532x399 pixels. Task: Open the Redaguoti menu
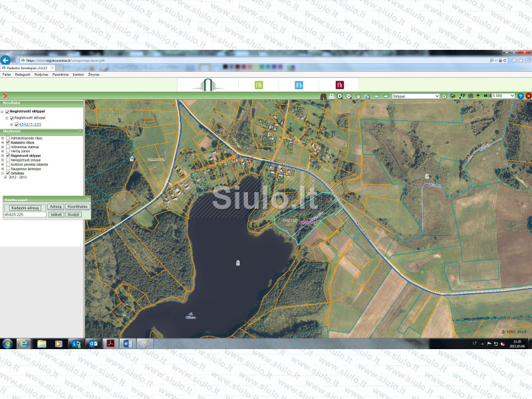click(23, 74)
